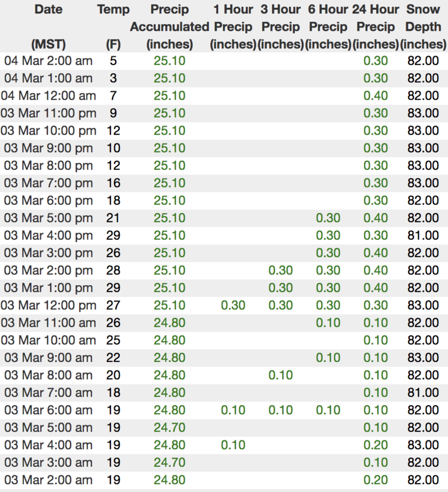The width and height of the screenshot is (448, 492).
Task: Click the temperature value for 03 Mar 7:00 pm
Action: (113, 183)
